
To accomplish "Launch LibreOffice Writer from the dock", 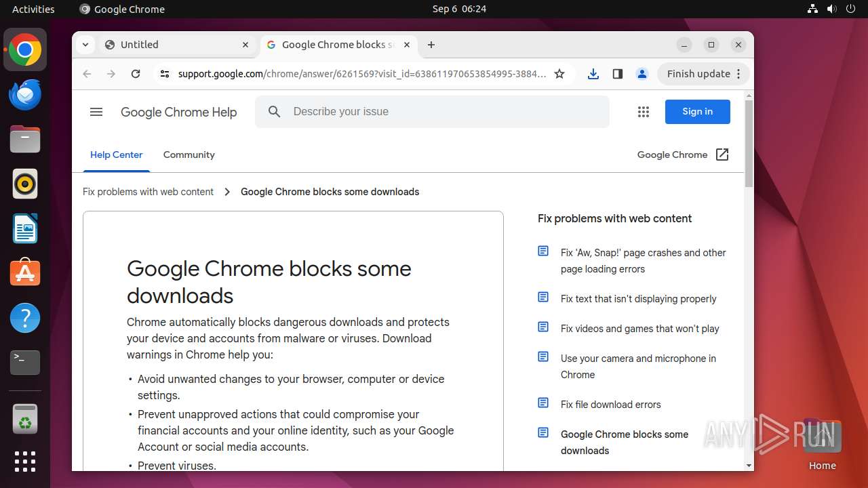I will coord(25,228).
